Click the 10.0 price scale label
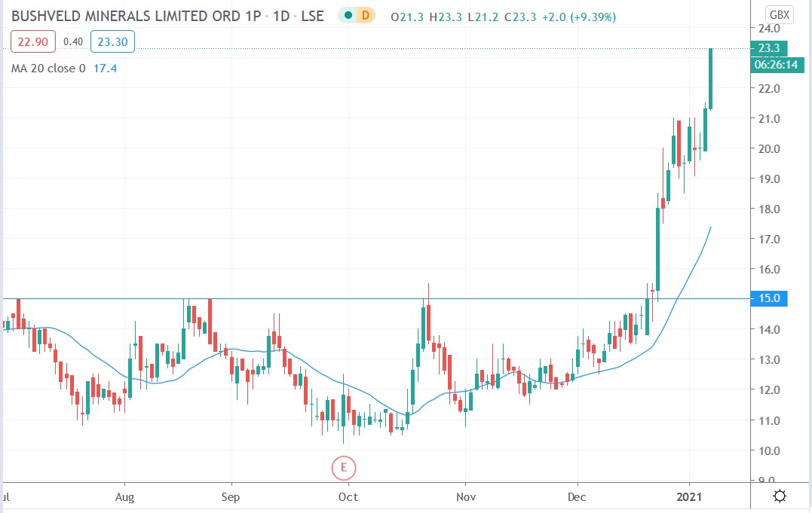Screen dimensions: 812x513 (x=769, y=450)
